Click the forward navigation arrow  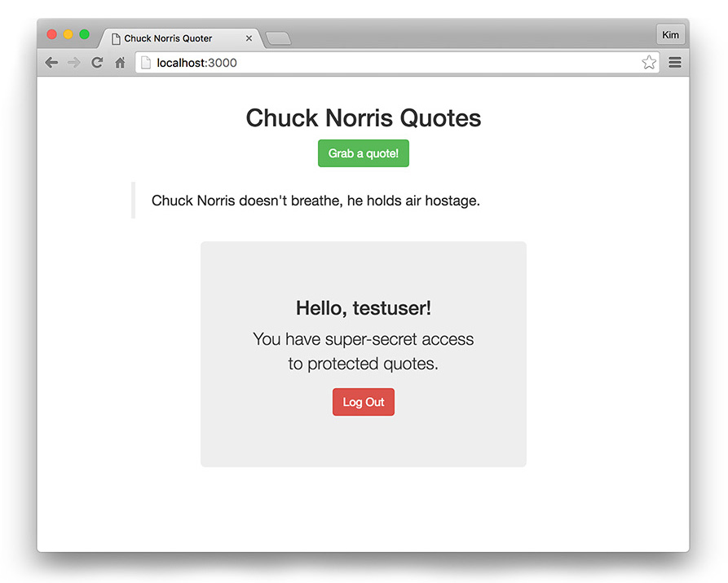[74, 62]
